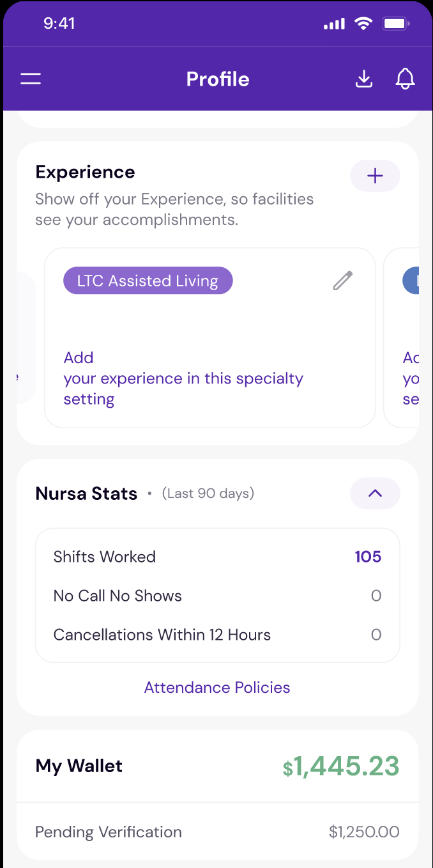This screenshot has height=868, width=433.
Task: Tap the cellular signal icon
Action: (334, 24)
